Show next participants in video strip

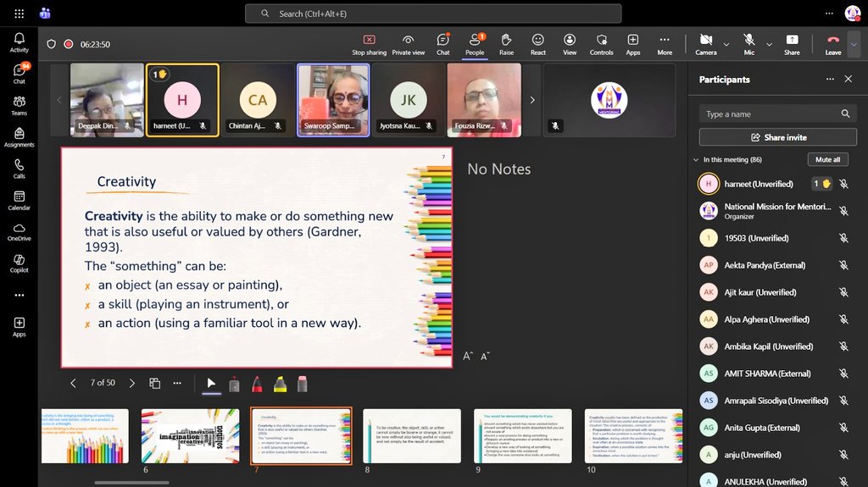(x=532, y=100)
